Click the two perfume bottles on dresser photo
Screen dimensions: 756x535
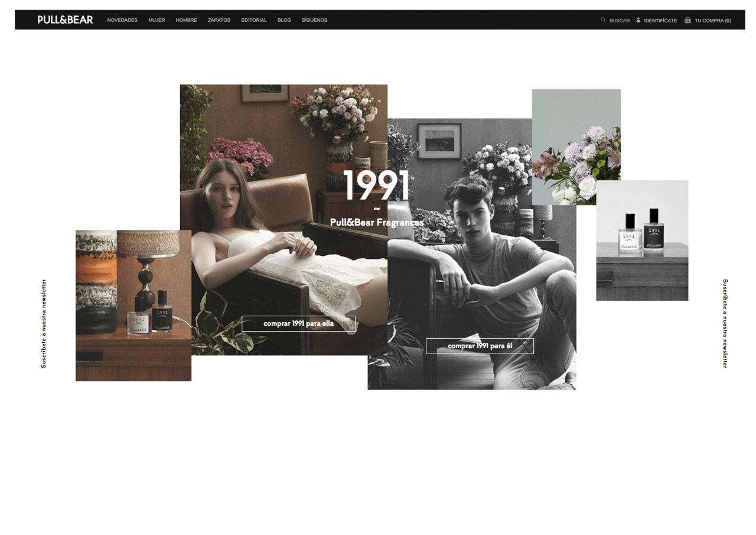[x=642, y=241]
